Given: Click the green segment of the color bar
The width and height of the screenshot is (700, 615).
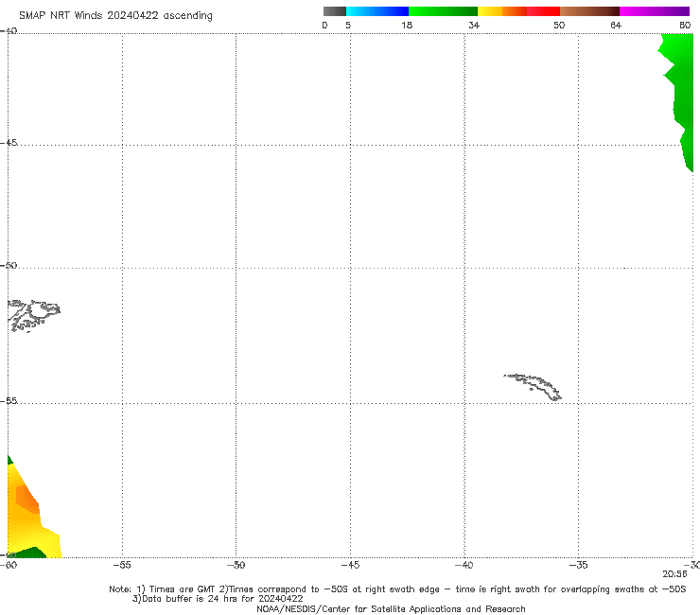Looking at the screenshot, I should point(443,11).
